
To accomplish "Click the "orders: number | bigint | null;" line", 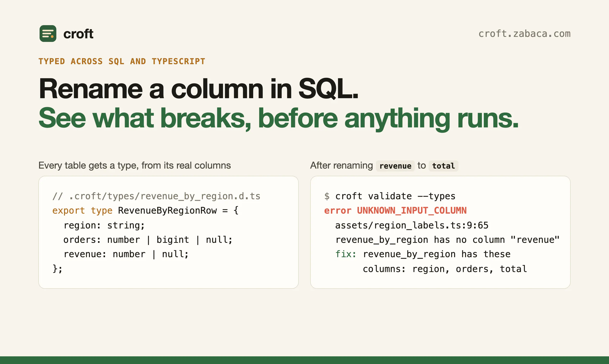I will point(148,240).
